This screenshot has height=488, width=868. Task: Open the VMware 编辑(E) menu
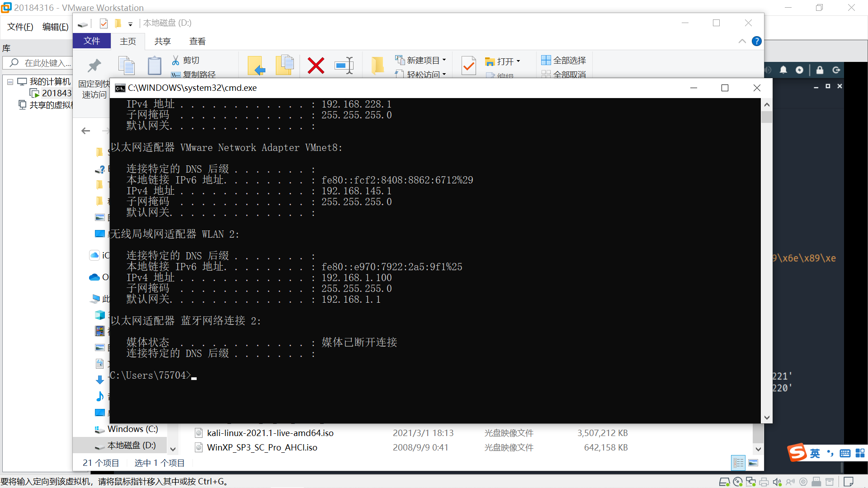[x=55, y=27]
